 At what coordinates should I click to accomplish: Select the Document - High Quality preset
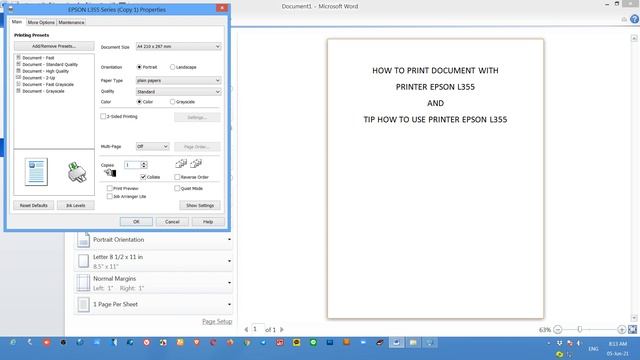(42, 71)
